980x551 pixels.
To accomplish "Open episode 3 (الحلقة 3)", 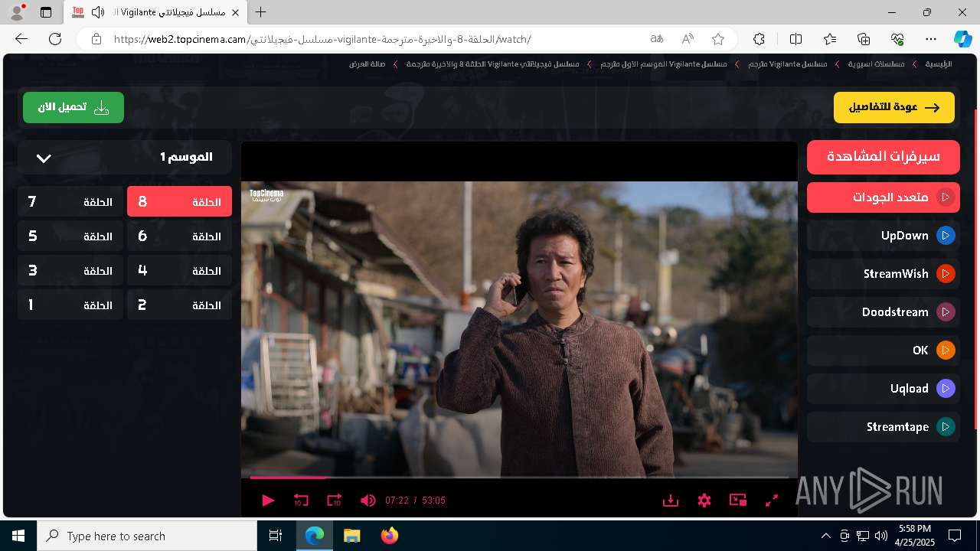I will (70, 271).
